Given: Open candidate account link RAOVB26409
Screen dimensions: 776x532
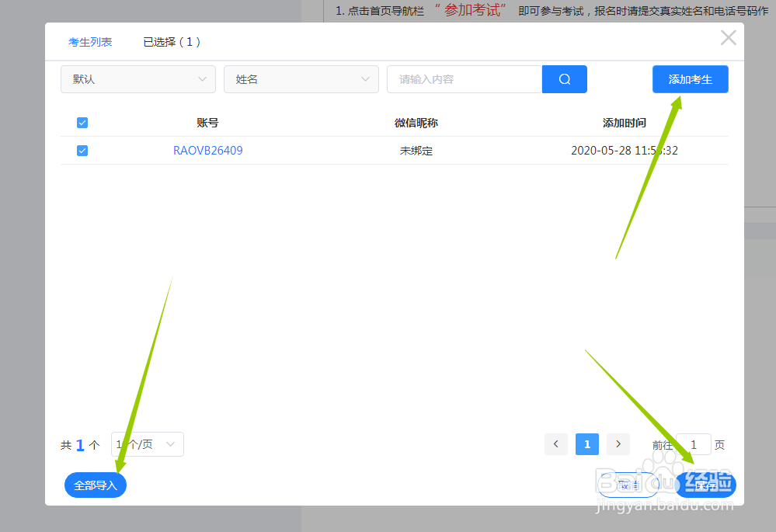Looking at the screenshot, I should [x=208, y=150].
